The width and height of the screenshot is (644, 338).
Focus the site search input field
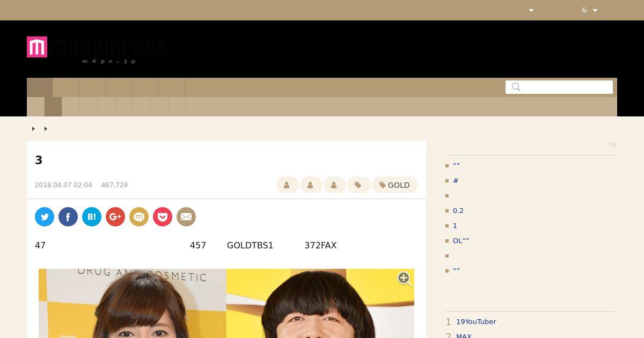coord(559,87)
